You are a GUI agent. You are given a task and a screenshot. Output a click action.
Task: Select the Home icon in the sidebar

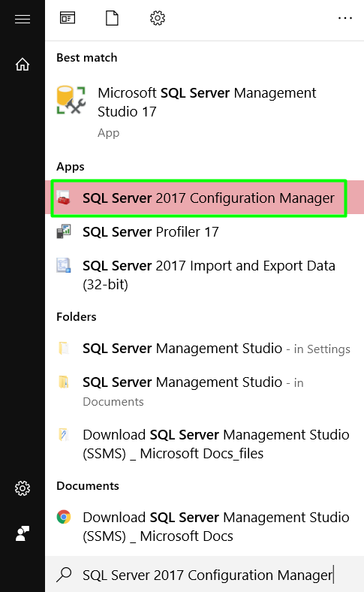click(23, 64)
